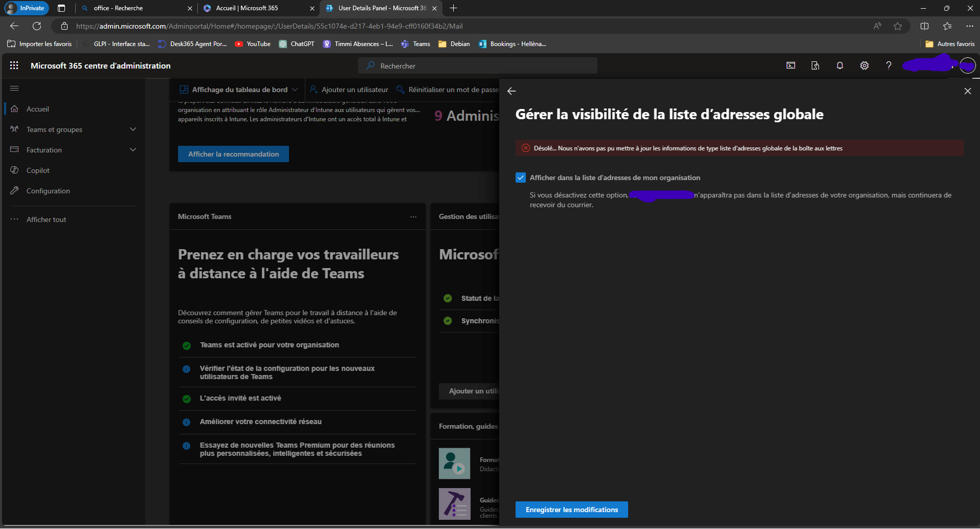Click the InPrivate profile button
Viewport: 980px width, 529px height.
click(26, 8)
